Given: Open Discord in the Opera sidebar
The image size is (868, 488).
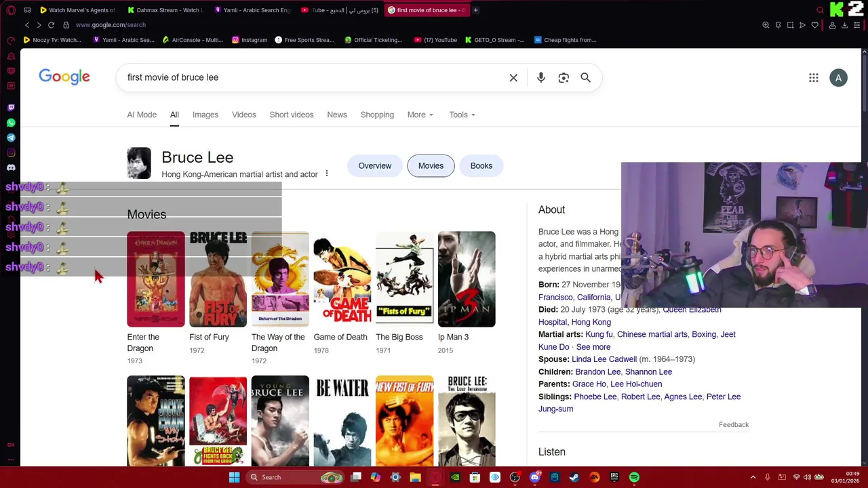Looking at the screenshot, I should (x=11, y=167).
